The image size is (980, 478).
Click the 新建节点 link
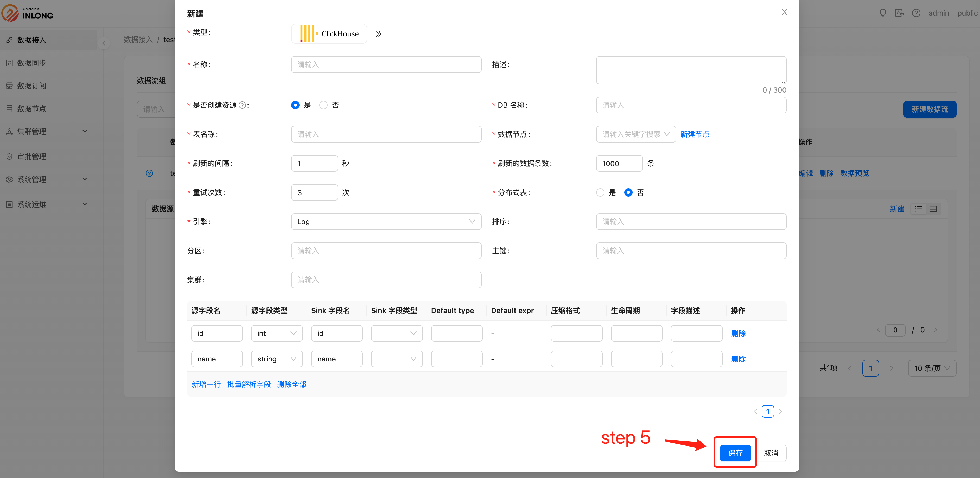click(x=695, y=134)
